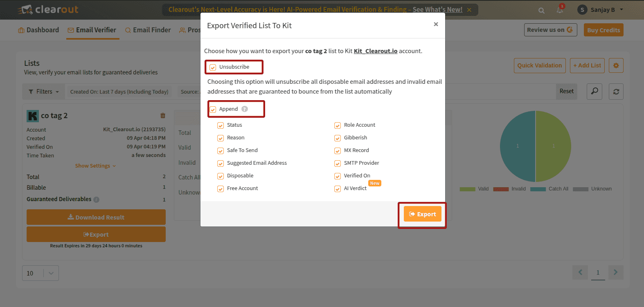
Task: Open the list settings gear icon
Action: tap(616, 65)
